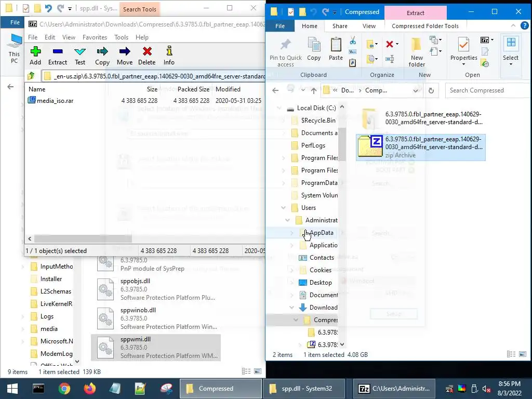Image resolution: width=532 pixels, height=399 pixels.
Task: Click the Paste shortcut icon in ribbon
Action: click(353, 63)
